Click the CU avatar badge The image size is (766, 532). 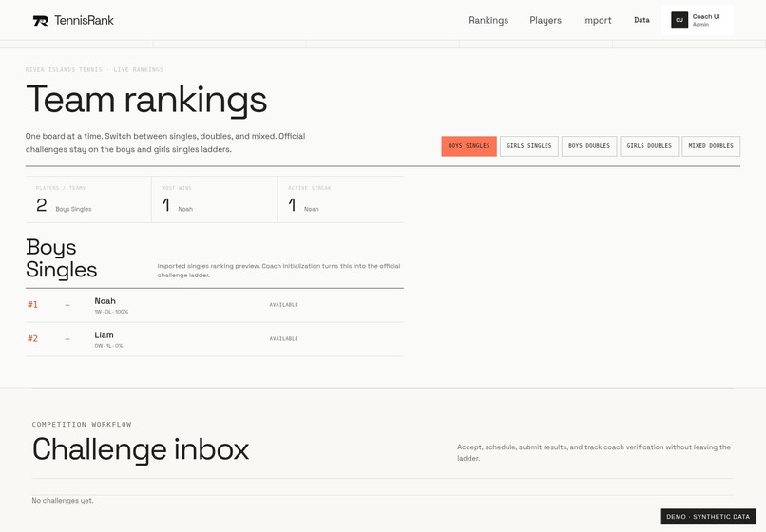pyautogui.click(x=680, y=20)
